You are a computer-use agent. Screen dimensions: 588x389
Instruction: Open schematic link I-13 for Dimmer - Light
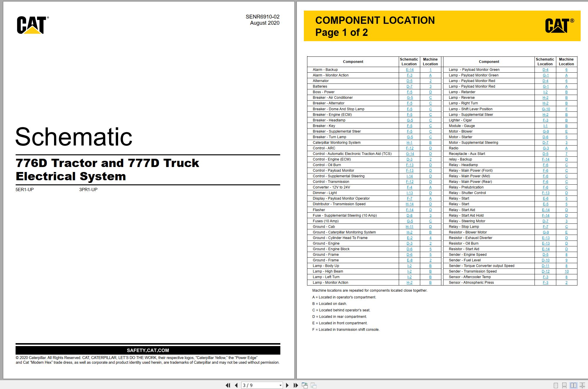click(410, 193)
